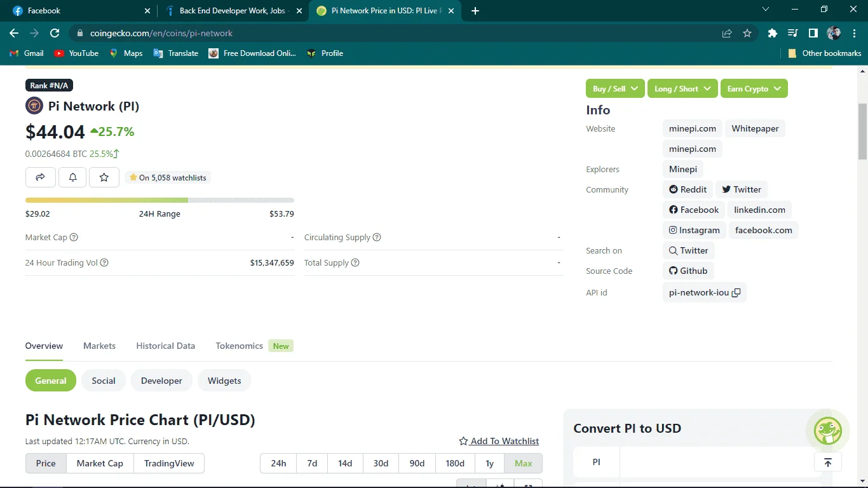The height and width of the screenshot is (488, 868).
Task: Switch to Back End Developer Work tab
Action: point(233,11)
